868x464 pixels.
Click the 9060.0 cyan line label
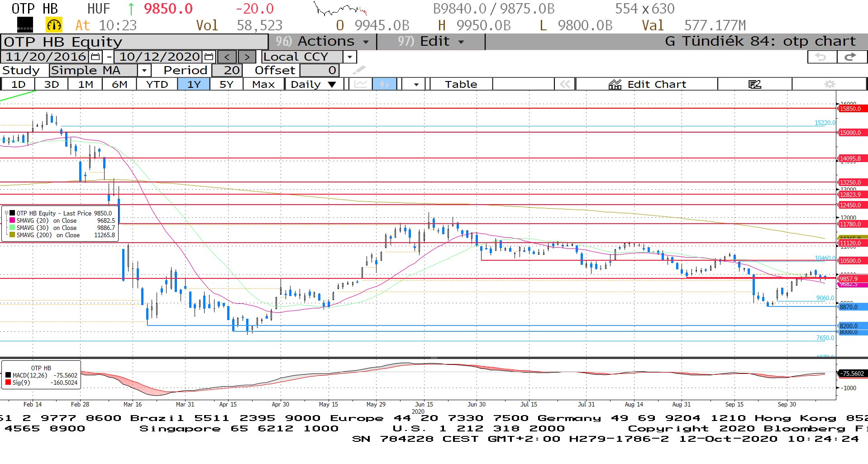pos(825,298)
